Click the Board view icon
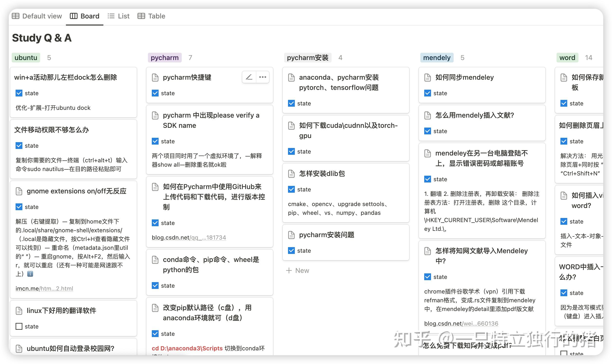 tap(74, 16)
